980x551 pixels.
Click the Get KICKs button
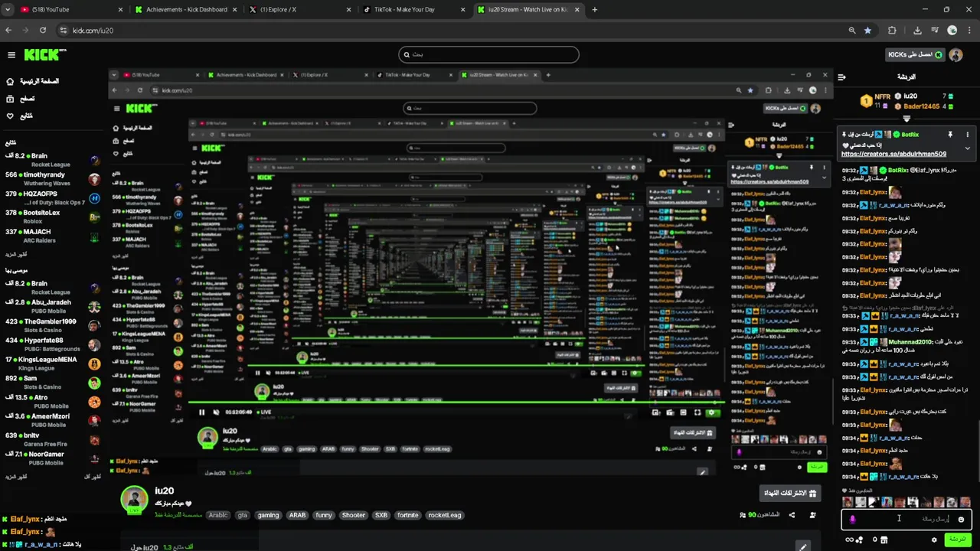915,55
